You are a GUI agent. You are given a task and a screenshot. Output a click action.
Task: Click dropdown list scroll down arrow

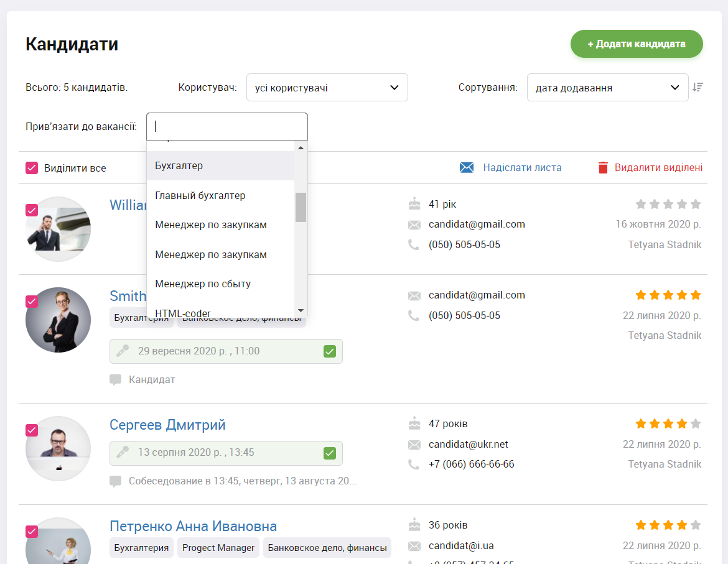301,311
